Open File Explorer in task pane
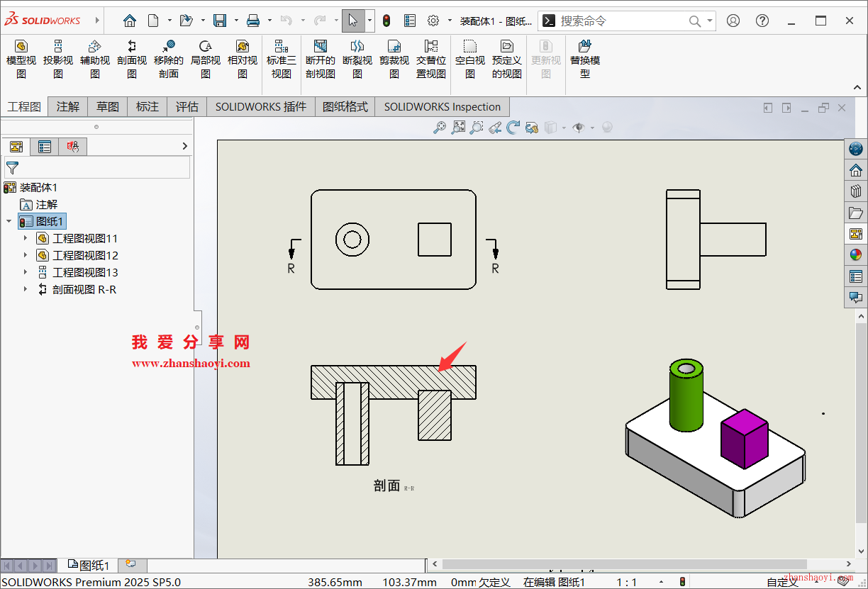868x589 pixels. pos(856,213)
